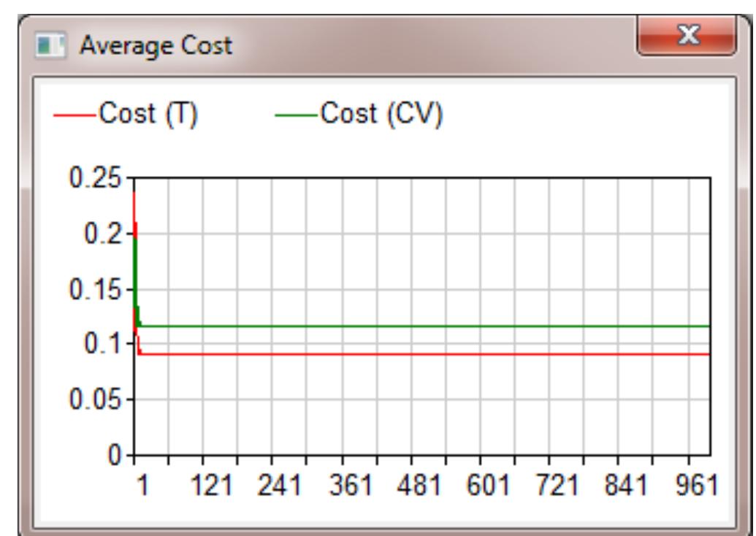Click the 1 x-axis label
The image size is (756, 536).
click(142, 485)
